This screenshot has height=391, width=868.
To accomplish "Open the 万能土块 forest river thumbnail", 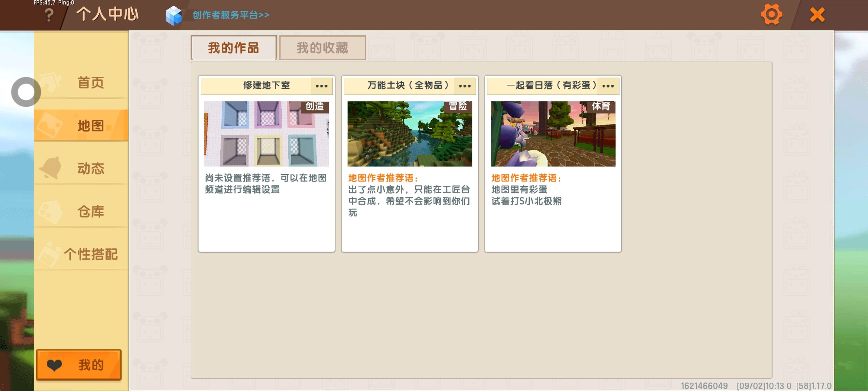I will click(410, 134).
